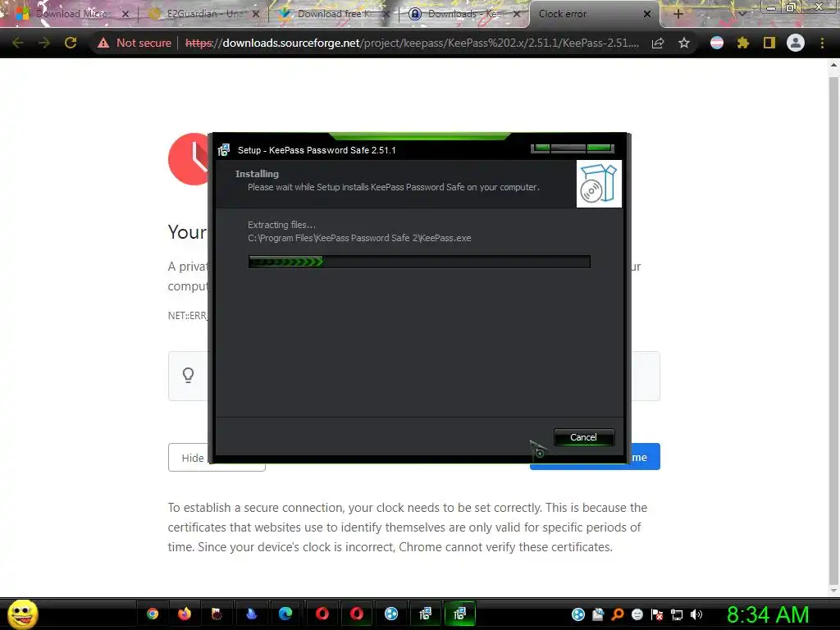Click the striped flag extension icon
The width and height of the screenshot is (840, 630).
(717, 43)
